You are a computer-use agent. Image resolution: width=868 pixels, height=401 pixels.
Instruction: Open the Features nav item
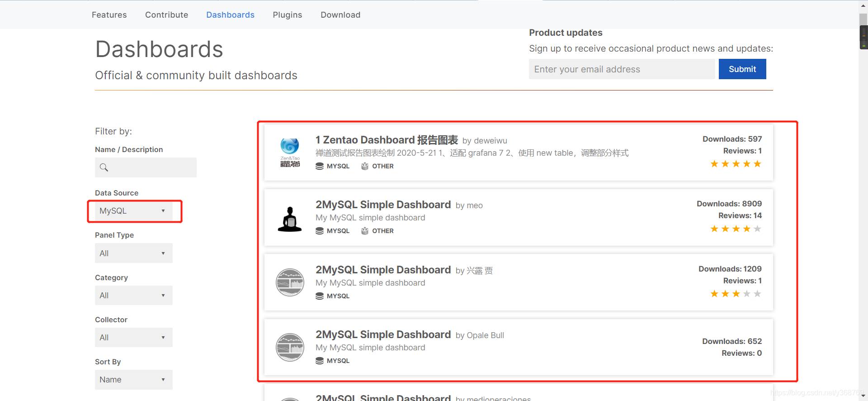click(x=109, y=15)
